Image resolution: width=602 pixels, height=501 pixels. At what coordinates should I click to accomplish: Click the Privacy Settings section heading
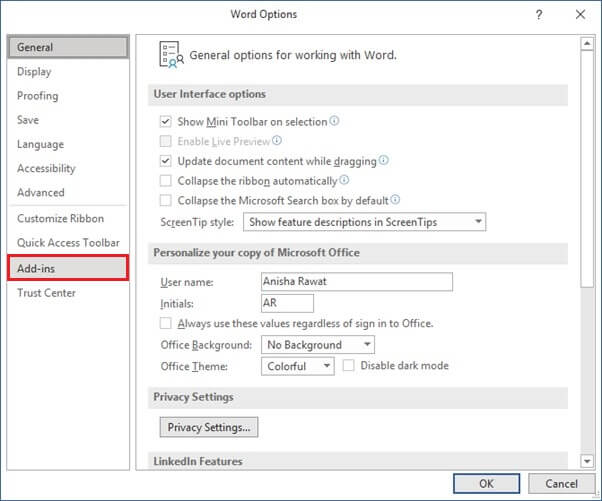tap(194, 397)
